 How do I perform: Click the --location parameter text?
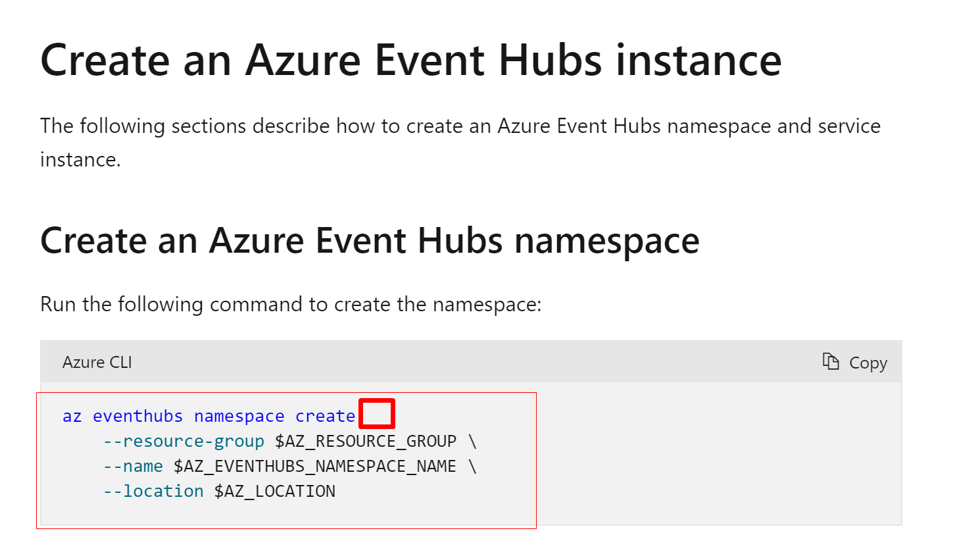[153, 491]
